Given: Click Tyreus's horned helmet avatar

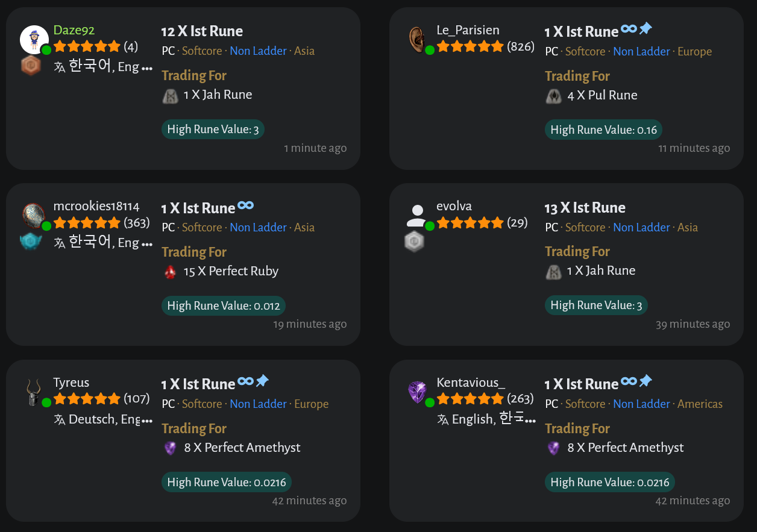Looking at the screenshot, I should click(x=33, y=392).
